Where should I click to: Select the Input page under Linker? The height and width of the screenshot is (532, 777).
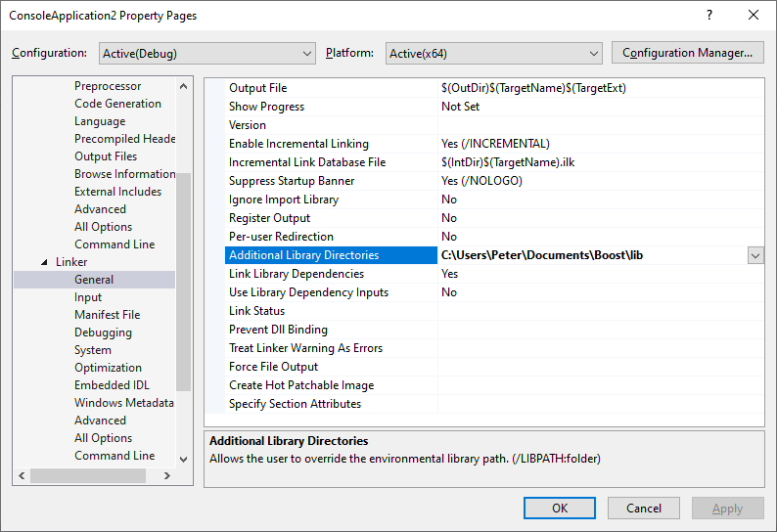[88, 297]
